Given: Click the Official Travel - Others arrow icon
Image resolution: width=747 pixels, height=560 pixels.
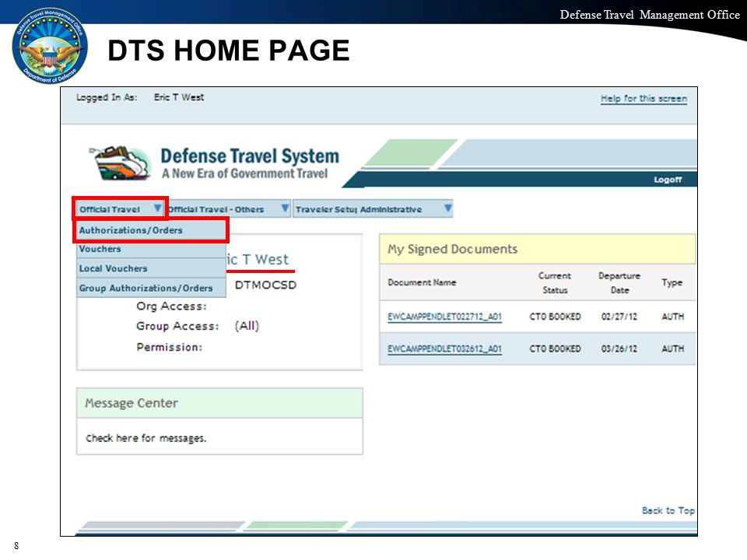Looking at the screenshot, I should tap(285, 208).
